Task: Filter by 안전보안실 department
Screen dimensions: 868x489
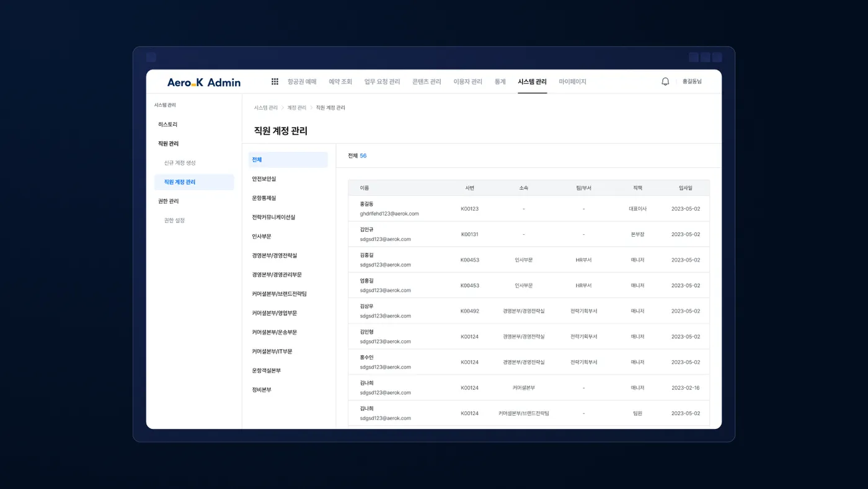Action: pos(264,179)
